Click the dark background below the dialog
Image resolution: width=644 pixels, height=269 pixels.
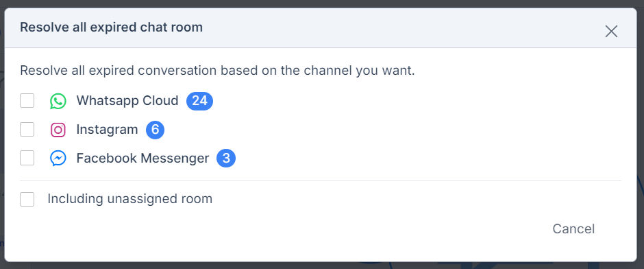click(321, 266)
